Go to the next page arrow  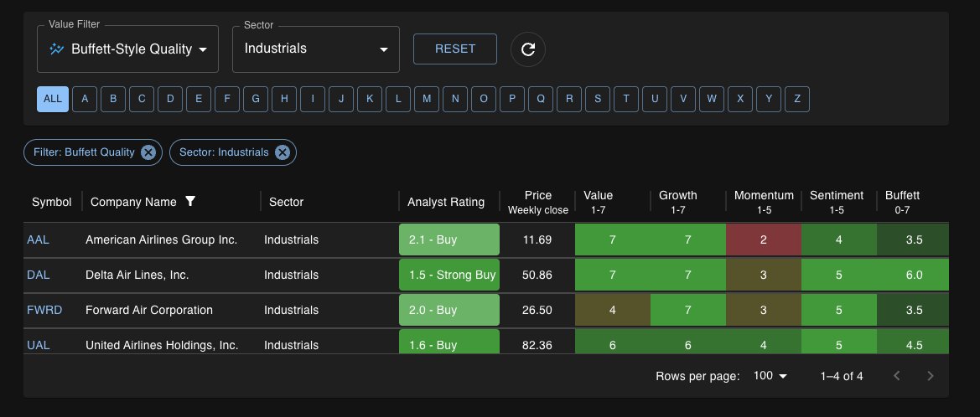point(930,376)
